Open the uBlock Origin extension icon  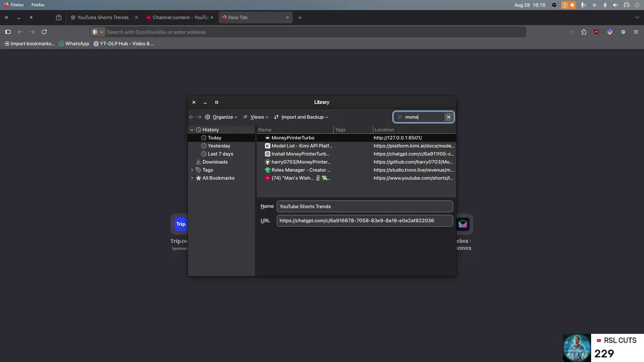coord(597,32)
